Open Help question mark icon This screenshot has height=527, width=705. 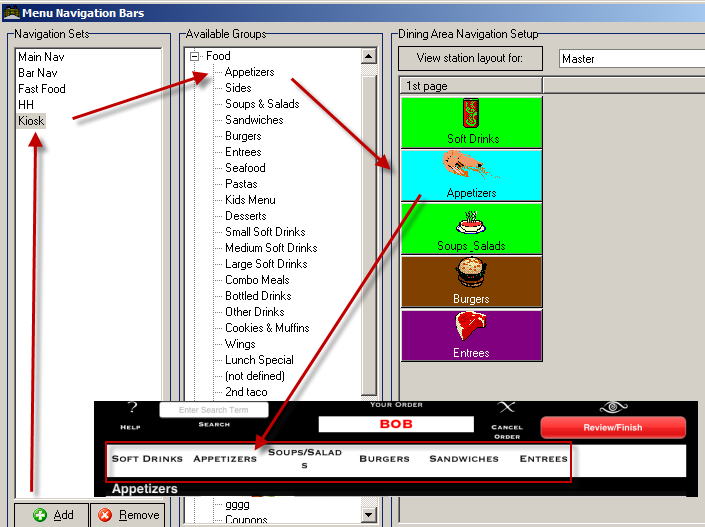pos(131,408)
